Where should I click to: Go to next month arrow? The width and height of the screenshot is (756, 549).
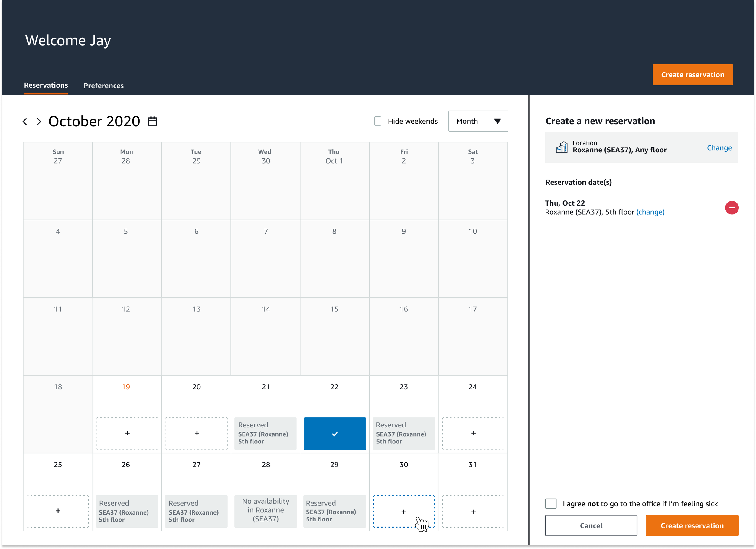(39, 122)
